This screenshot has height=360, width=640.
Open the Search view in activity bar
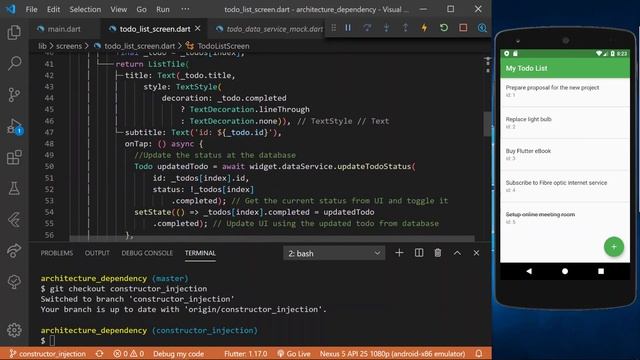(x=14, y=63)
